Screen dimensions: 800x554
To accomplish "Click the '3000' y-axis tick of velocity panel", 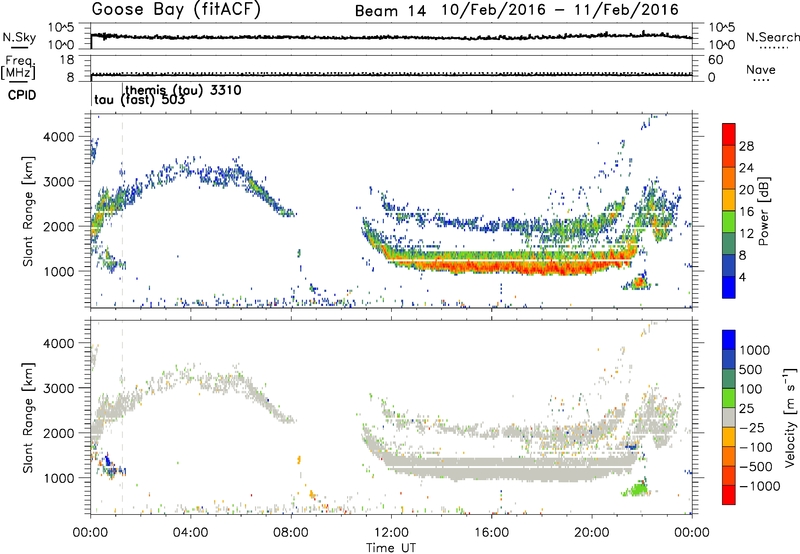I will click(x=60, y=388).
